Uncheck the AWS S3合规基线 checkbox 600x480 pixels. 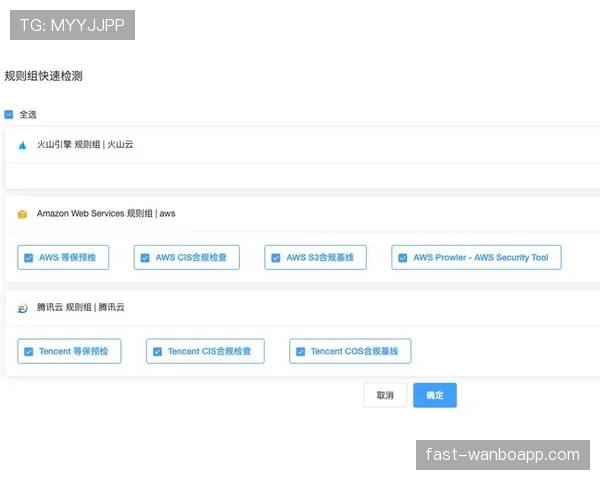276,258
